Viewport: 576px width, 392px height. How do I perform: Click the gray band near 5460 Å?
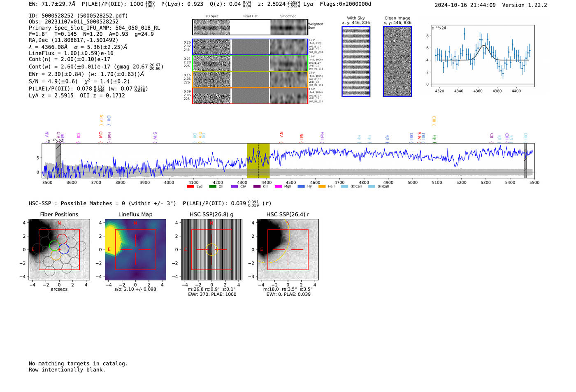tap(525, 160)
